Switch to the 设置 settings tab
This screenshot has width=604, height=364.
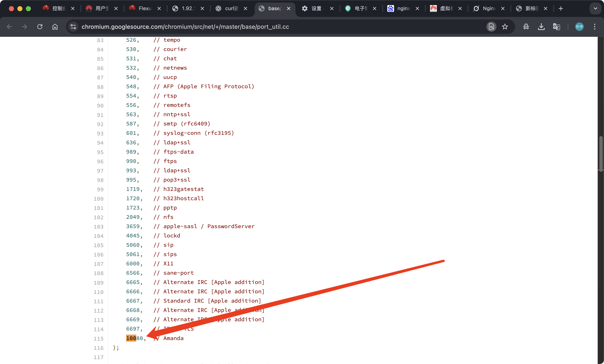coord(316,9)
